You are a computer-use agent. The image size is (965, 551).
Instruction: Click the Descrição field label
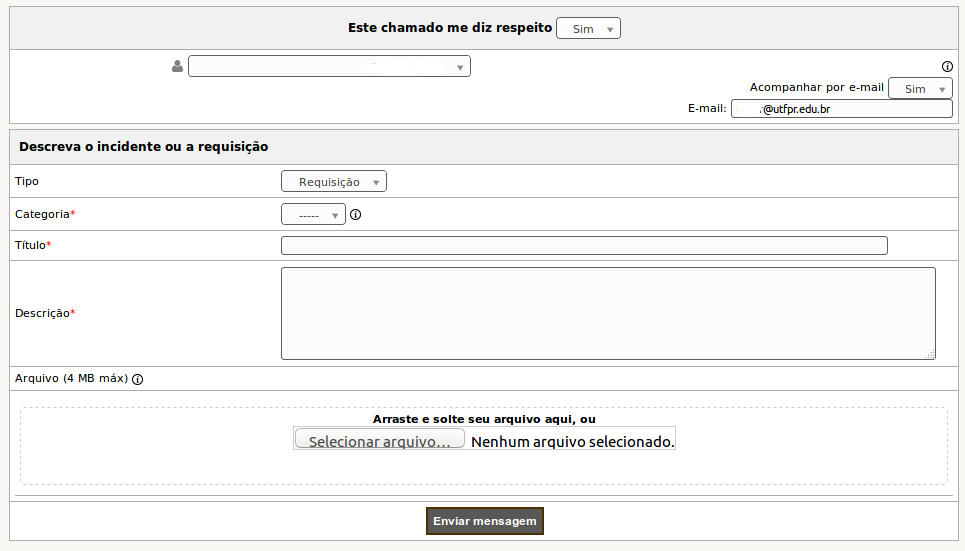[x=42, y=313]
